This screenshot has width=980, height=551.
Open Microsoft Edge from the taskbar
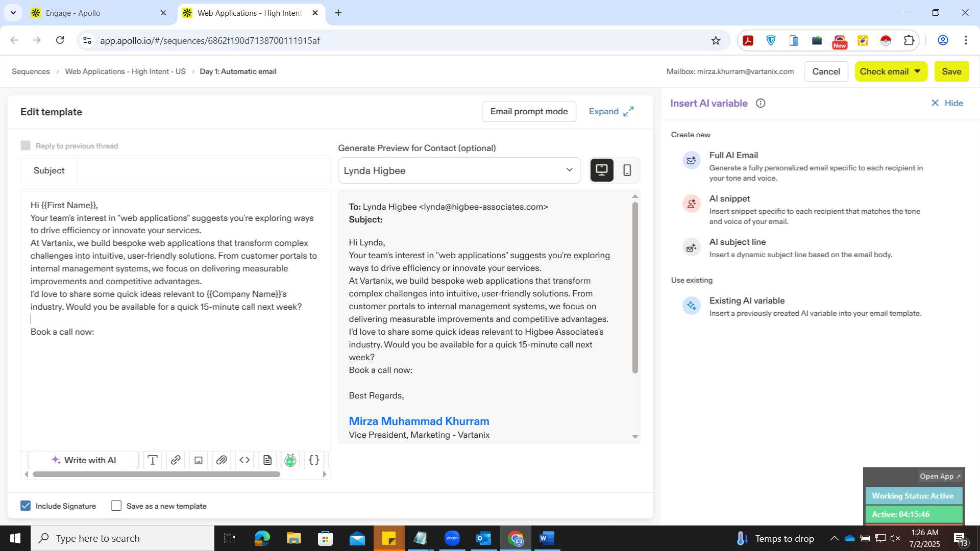click(262, 538)
